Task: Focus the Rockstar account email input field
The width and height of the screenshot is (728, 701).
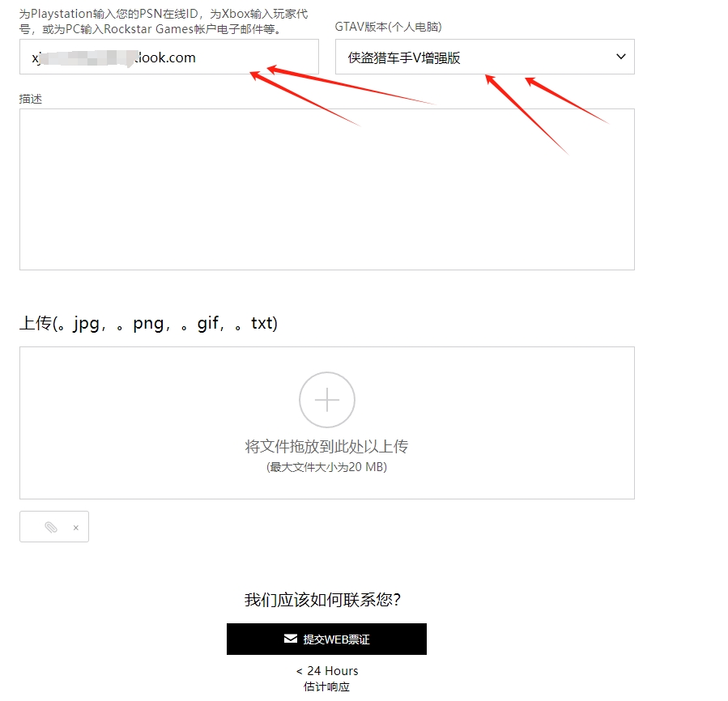Action: [169, 57]
